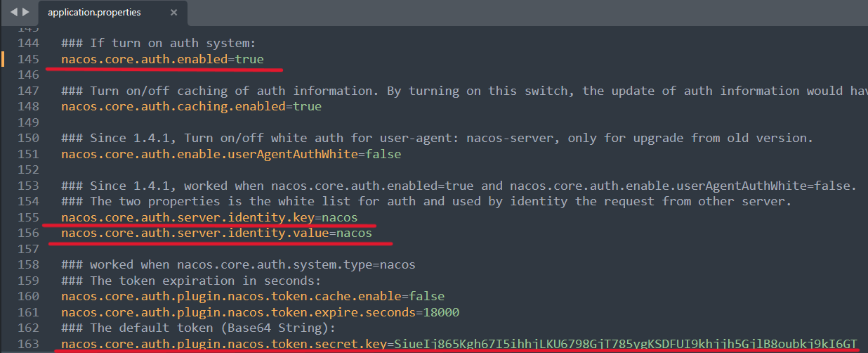Click the next tab arrow icon

(x=25, y=12)
